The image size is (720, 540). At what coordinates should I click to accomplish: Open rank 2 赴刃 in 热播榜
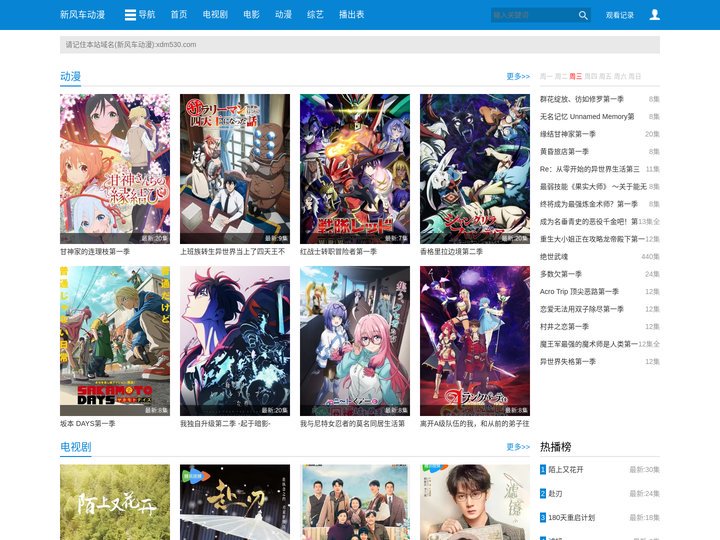click(x=555, y=494)
